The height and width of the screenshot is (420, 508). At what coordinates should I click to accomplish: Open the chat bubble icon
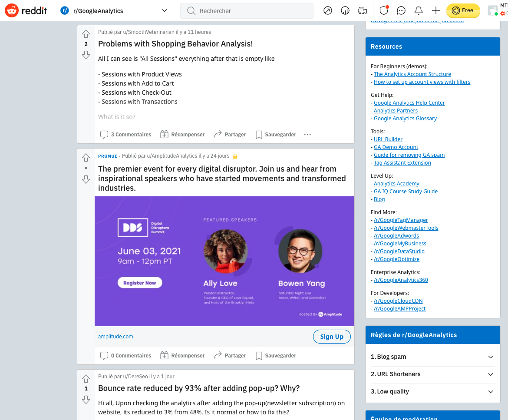click(x=401, y=11)
